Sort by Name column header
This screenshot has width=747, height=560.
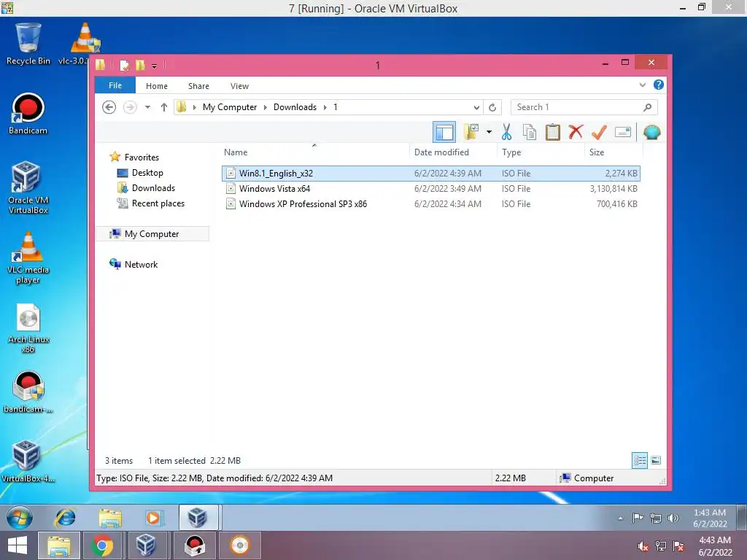click(x=314, y=152)
